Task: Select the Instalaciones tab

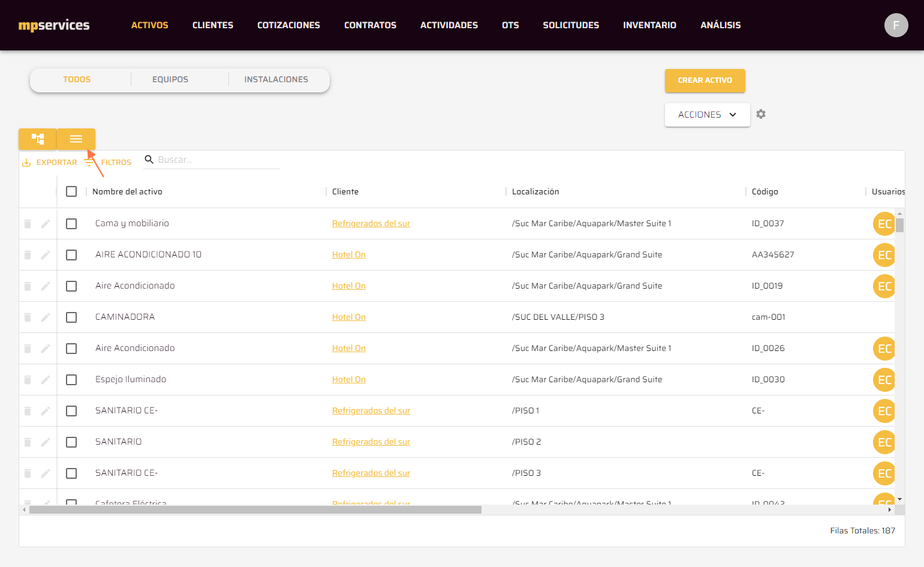Action: (x=276, y=79)
